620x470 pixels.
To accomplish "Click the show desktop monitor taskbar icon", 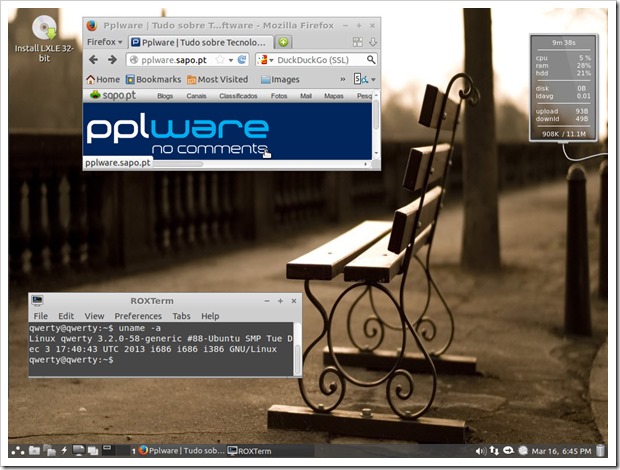I will tap(79, 450).
